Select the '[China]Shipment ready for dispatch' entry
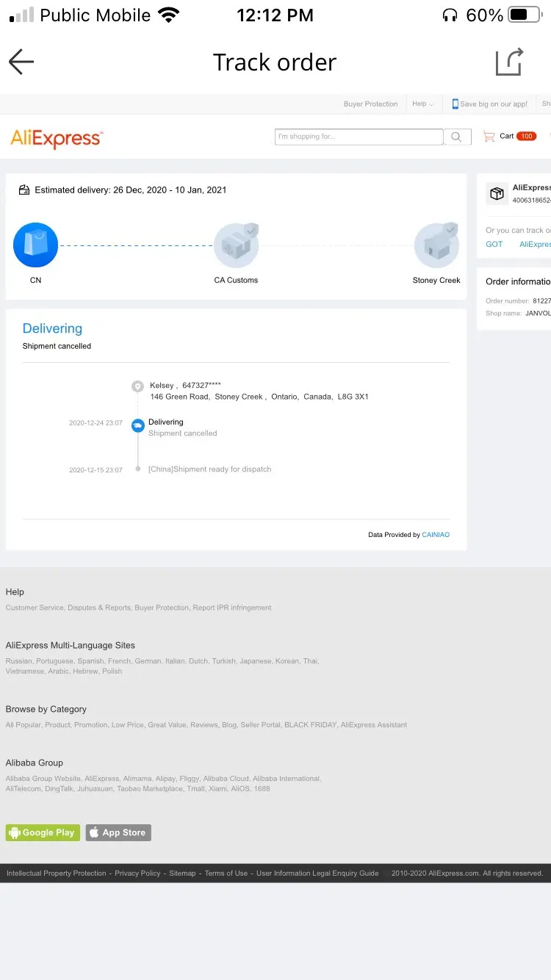551x980 pixels. 210,469
